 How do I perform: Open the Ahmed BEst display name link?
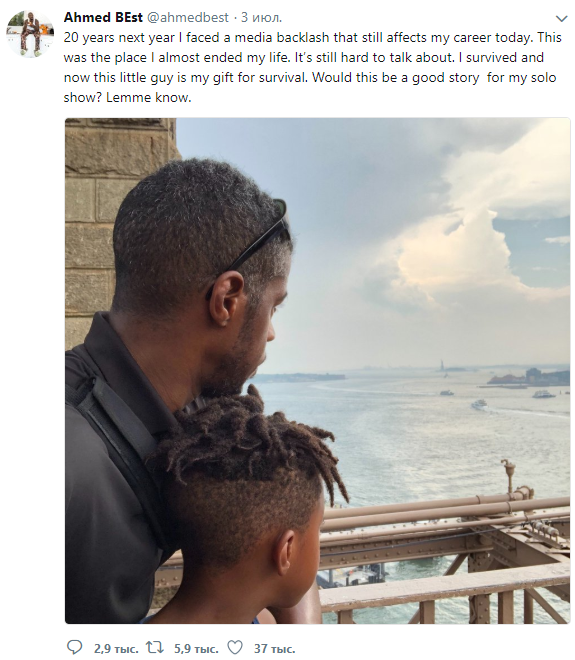tap(103, 17)
